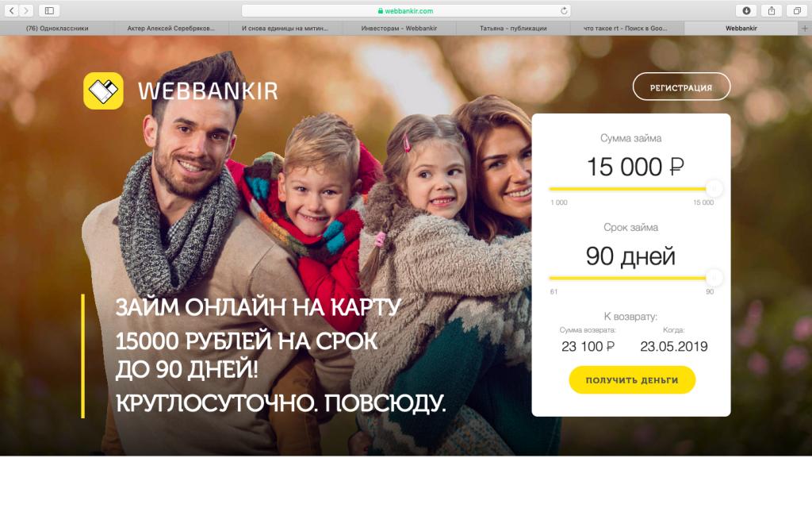Select the Татьяна - публикации tab
The height and width of the screenshot is (508, 812).
pyautogui.click(x=513, y=29)
